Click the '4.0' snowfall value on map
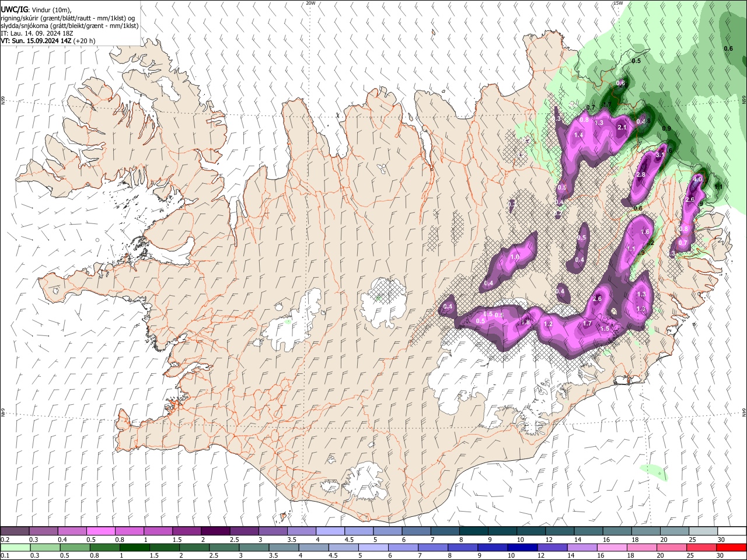The height and width of the screenshot is (560, 747). [x=697, y=180]
